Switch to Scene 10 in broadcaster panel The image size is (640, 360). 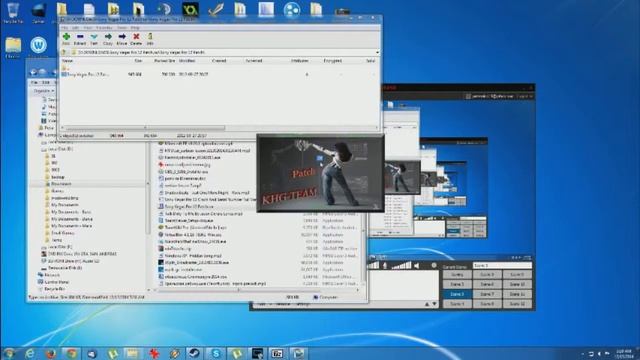(x=517, y=284)
